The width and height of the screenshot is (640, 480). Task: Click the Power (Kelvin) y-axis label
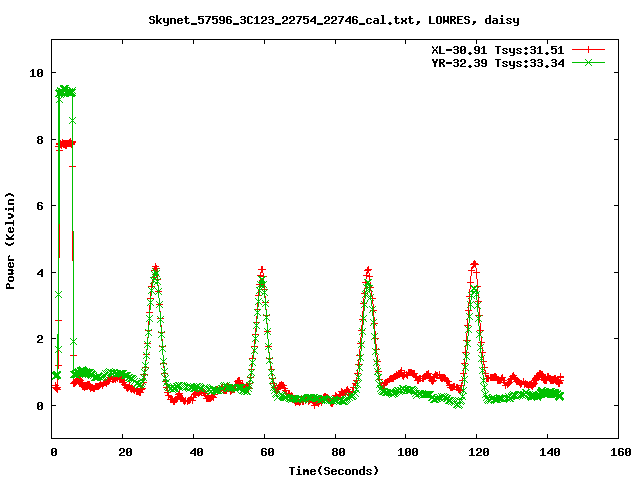(10, 241)
